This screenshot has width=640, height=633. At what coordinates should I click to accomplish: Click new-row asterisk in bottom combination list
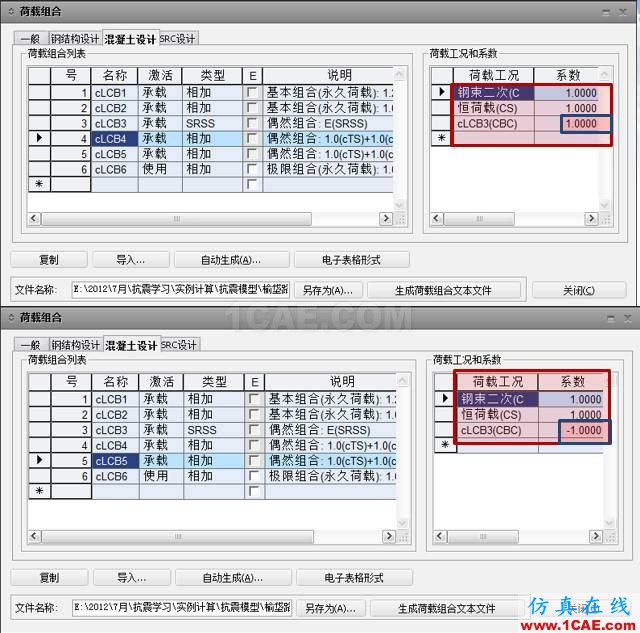40,491
